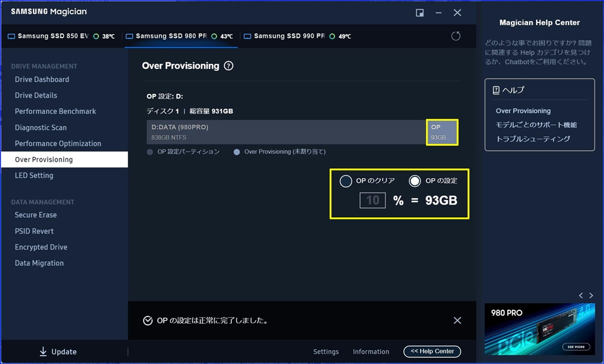Dismiss the OP completed notification with X
The width and height of the screenshot is (604, 364).
pyautogui.click(x=457, y=320)
